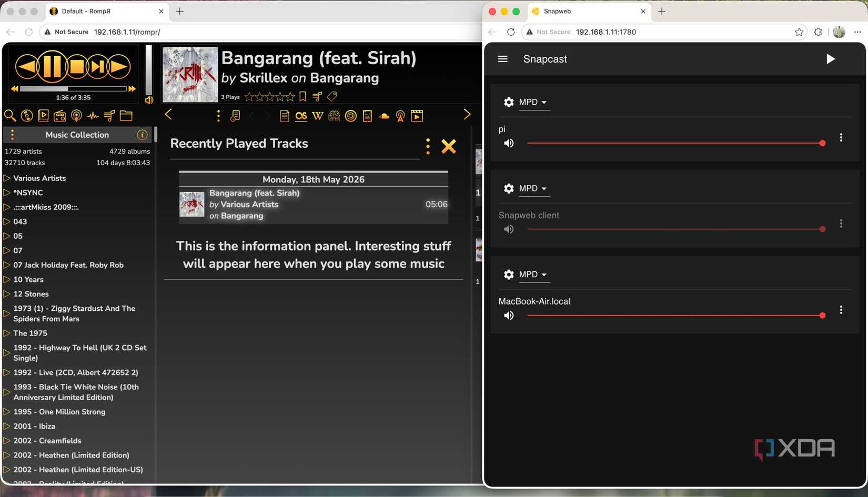
Task: Click the track progress bar in RompR
Action: click(x=73, y=89)
